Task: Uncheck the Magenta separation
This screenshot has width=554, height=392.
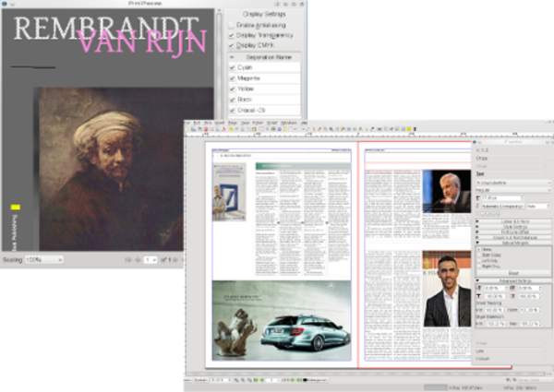Action: (232, 78)
